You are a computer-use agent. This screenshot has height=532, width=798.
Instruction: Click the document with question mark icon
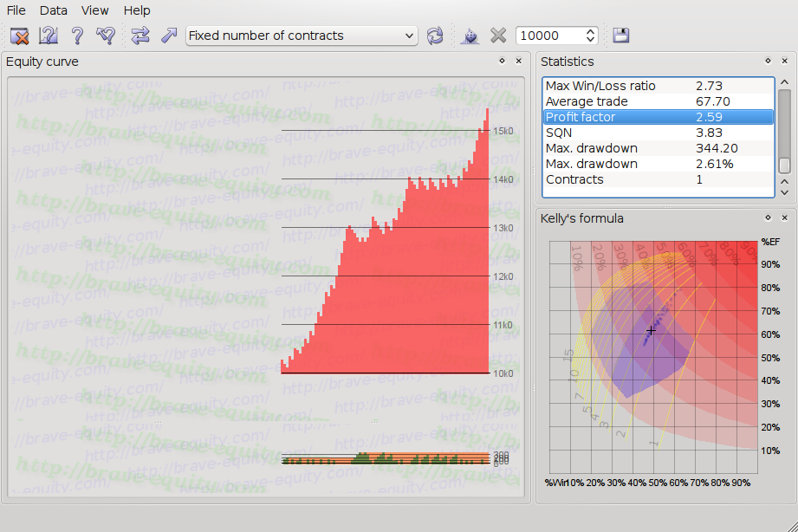(49, 36)
